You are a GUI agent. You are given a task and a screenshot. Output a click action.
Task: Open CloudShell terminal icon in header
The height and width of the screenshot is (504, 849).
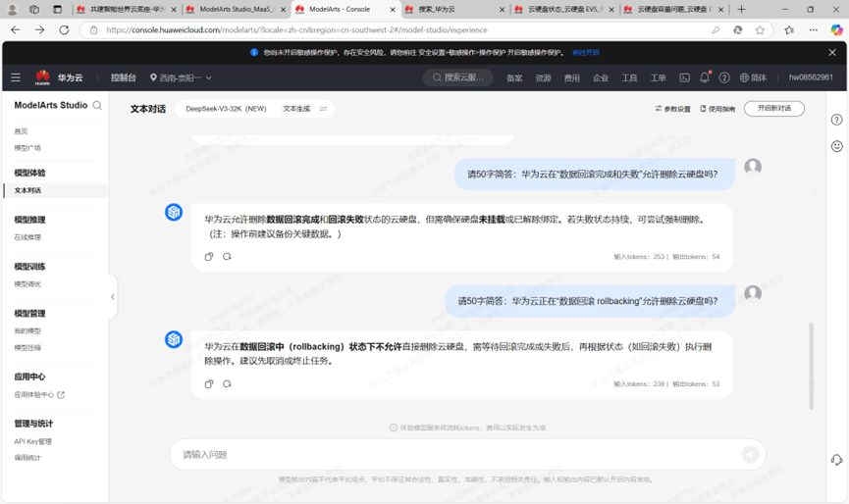pos(685,77)
